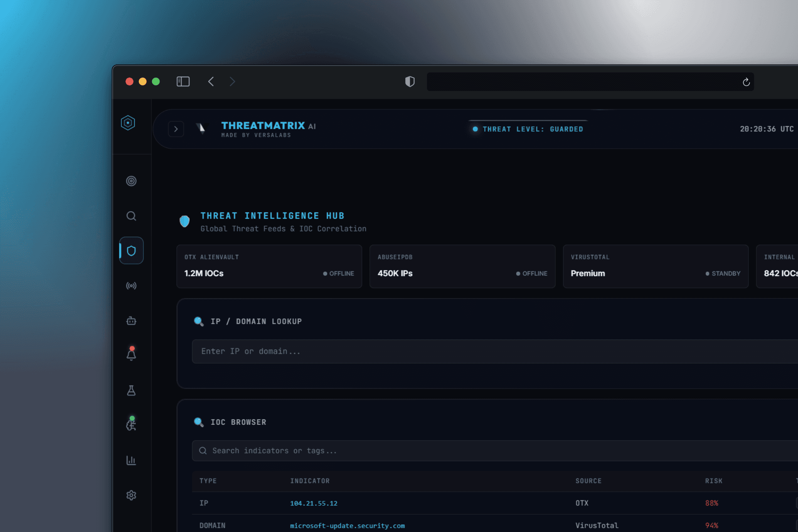Click the magnifier icon beside IP / Domain Lookup
Viewport: 798px width, 532px height.
coord(199,321)
